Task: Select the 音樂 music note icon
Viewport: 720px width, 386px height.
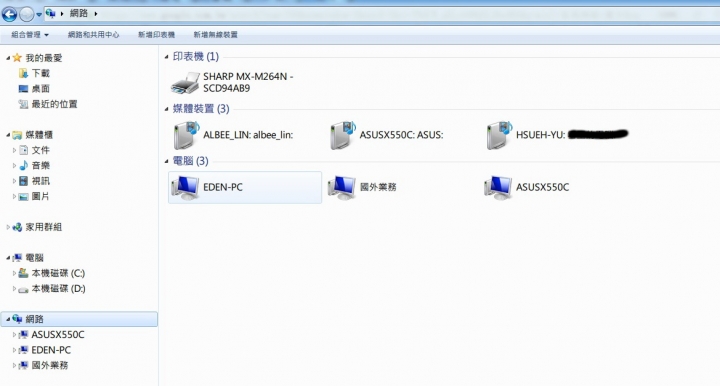Action: (23, 165)
